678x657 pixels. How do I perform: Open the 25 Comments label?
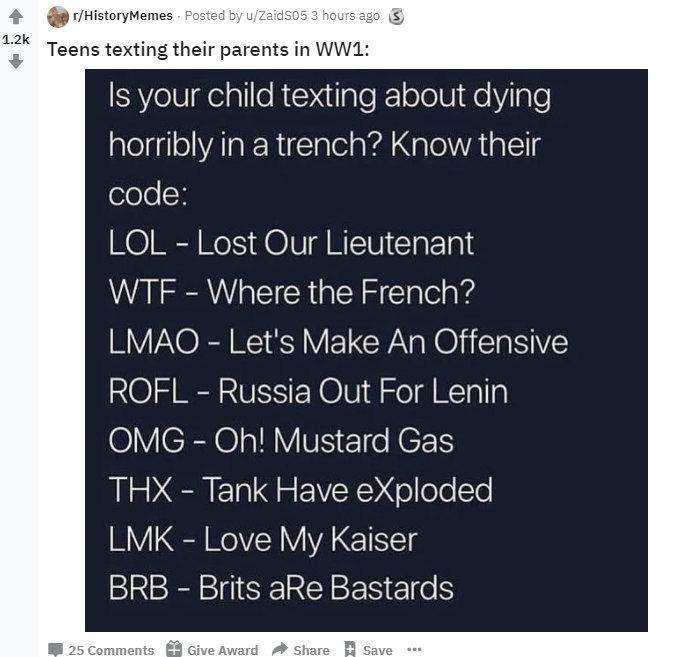tap(111, 650)
